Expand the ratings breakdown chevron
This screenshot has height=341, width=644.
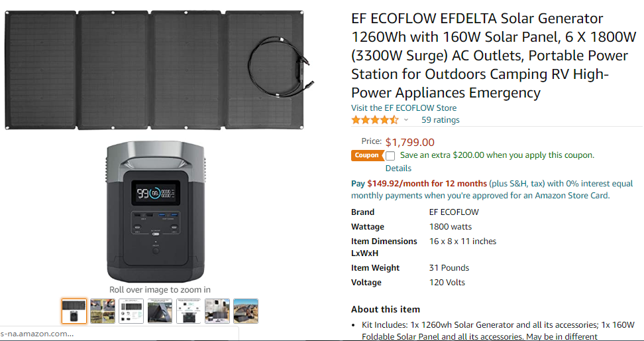point(406,120)
